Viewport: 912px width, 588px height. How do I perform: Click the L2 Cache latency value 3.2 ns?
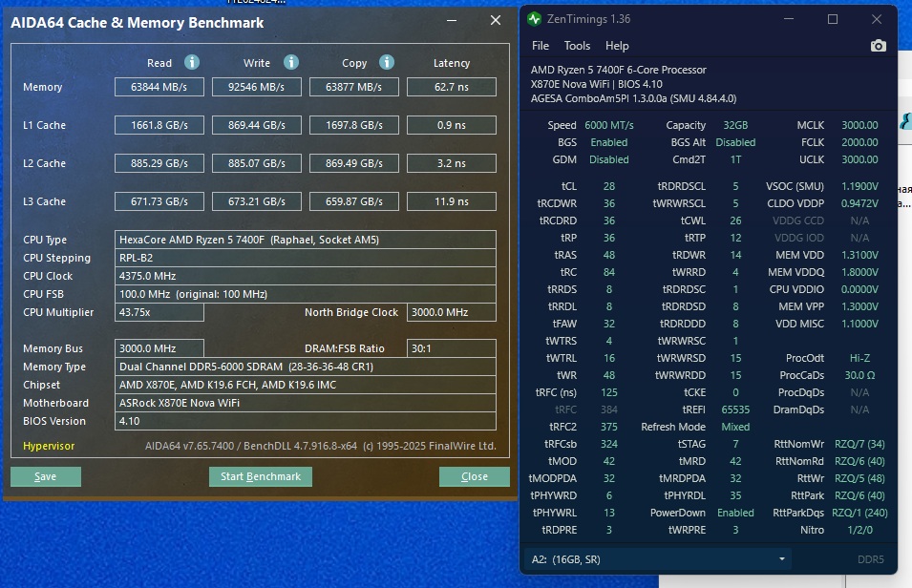pos(452,163)
